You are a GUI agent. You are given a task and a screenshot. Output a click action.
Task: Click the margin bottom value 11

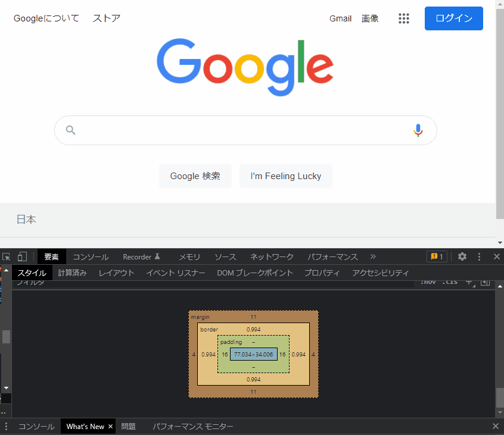[253, 392]
